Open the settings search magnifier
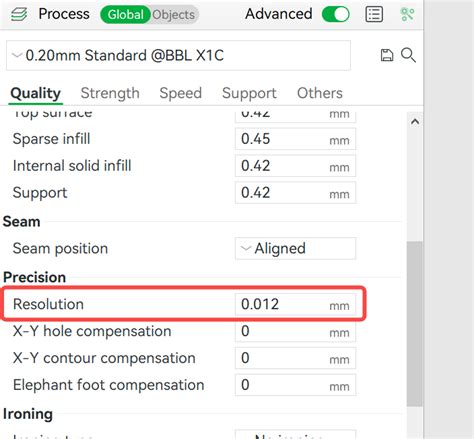The height and width of the screenshot is (439, 474). [x=408, y=55]
